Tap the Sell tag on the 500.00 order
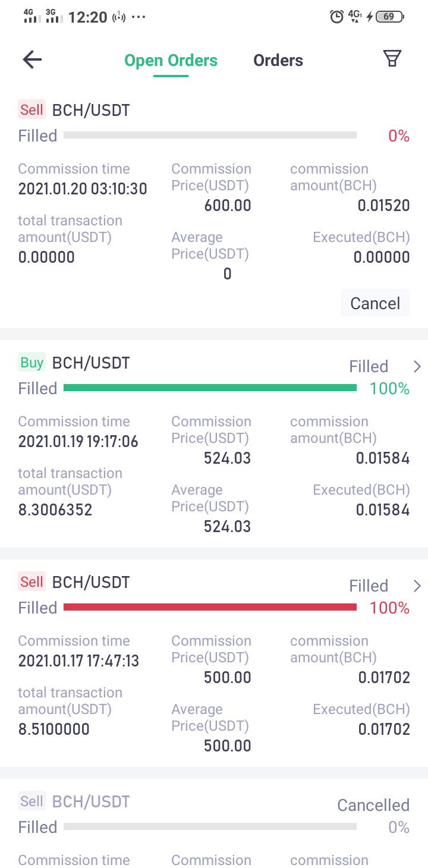This screenshot has height=868, width=428. tap(32, 581)
